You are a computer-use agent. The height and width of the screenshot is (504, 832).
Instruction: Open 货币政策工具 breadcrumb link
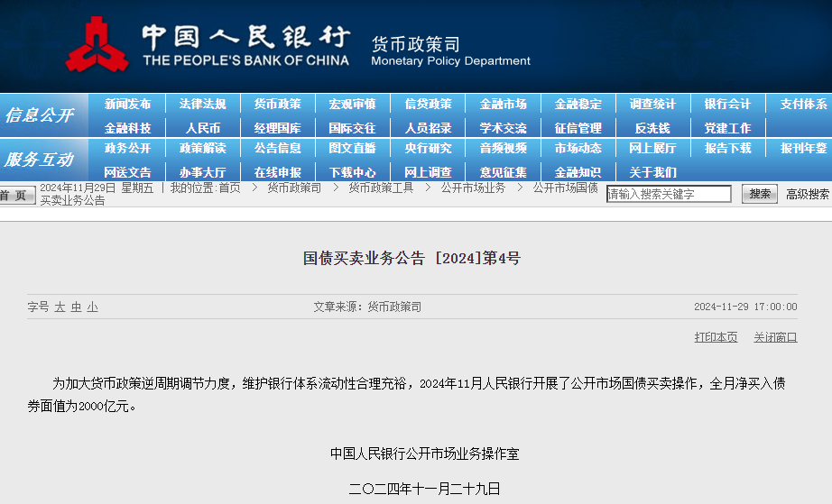coord(381,188)
